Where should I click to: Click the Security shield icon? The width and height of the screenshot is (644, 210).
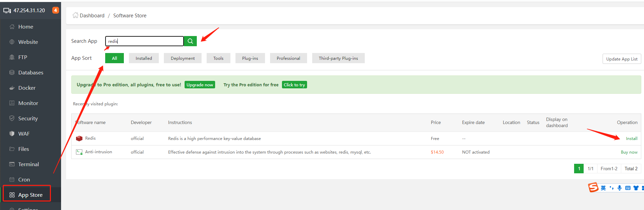pos(12,118)
